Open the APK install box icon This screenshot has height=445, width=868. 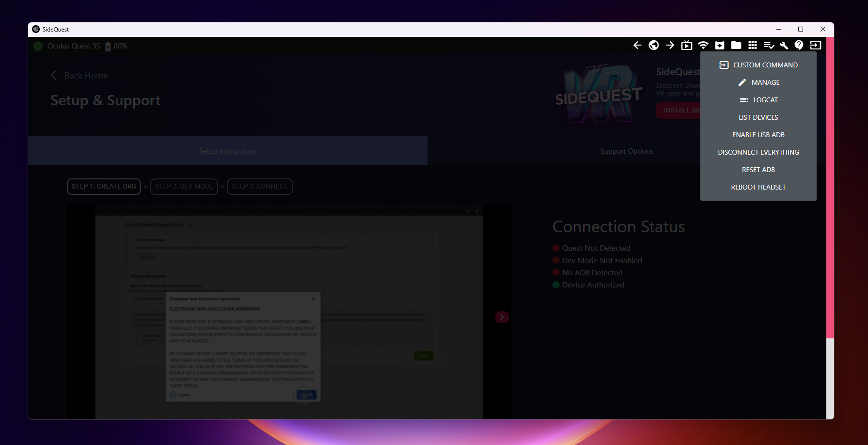point(720,45)
